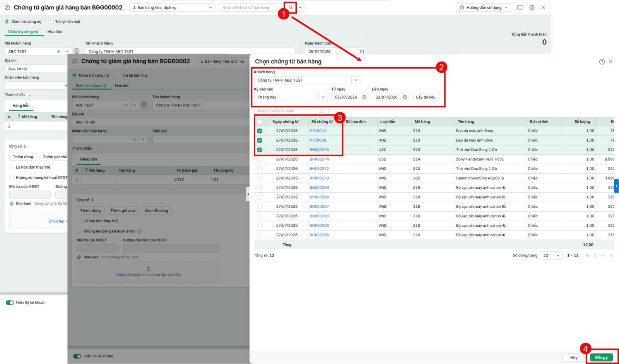Screen dimensions: 619x364
Task: Add a salesperson with the Nhân viên bán hàng plus icon
Action: click(x=134, y=139)
